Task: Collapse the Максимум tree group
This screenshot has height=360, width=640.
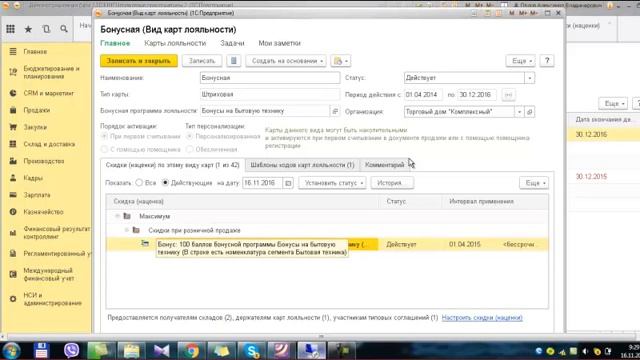Action: pyautogui.click(x=117, y=216)
